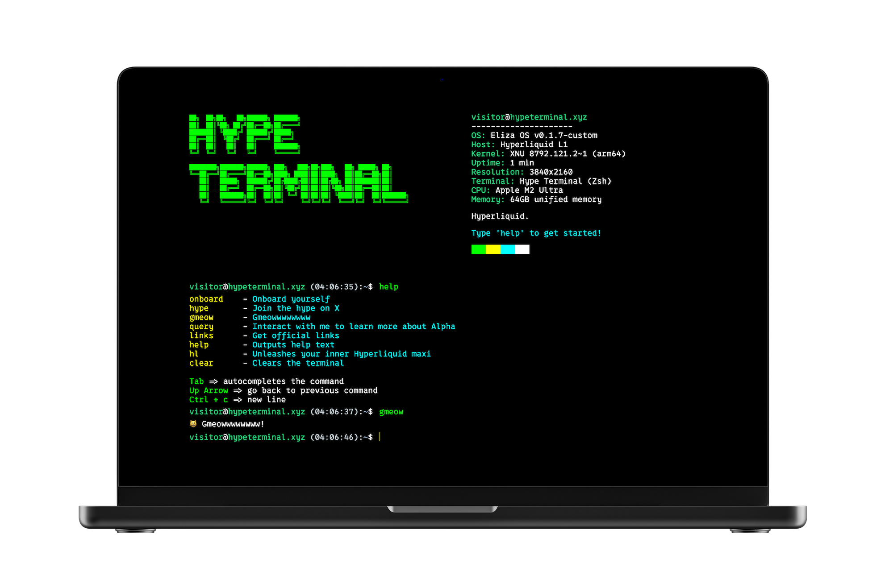Click the 'Join the hype on X' description

pos(296,308)
